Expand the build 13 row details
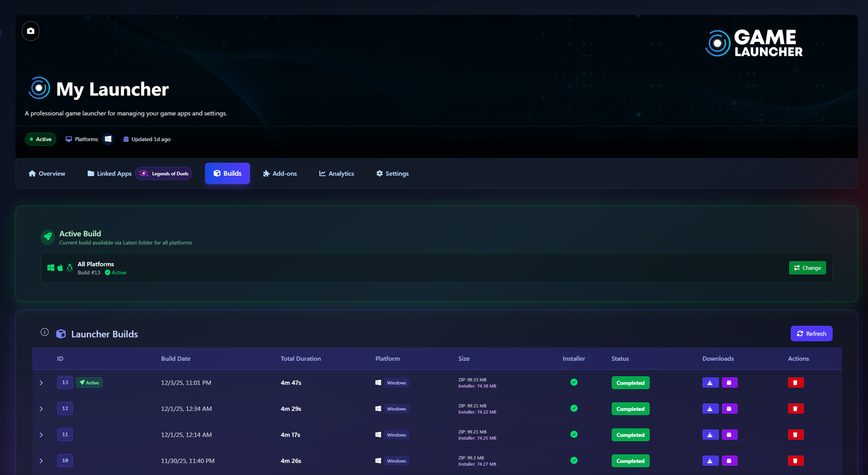The height and width of the screenshot is (475, 868). pos(41,383)
